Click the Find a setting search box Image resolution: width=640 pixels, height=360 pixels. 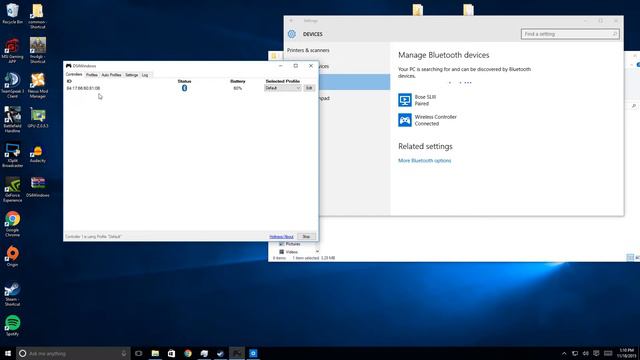pyautogui.click(x=570, y=34)
